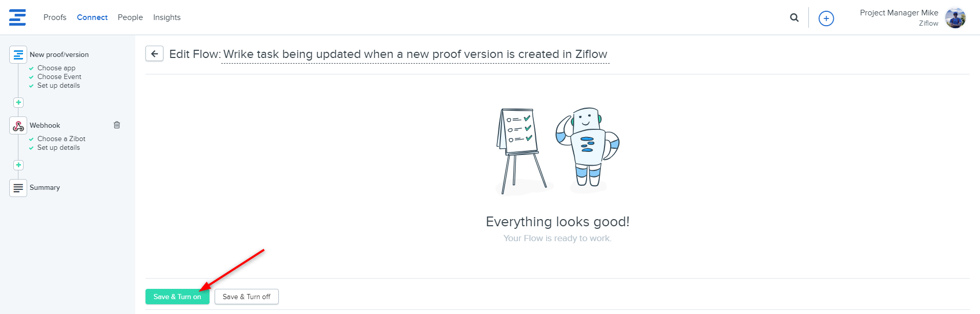Screen dimensions: 980x314
Task: Select the New proof/version step icon
Action: (18, 54)
